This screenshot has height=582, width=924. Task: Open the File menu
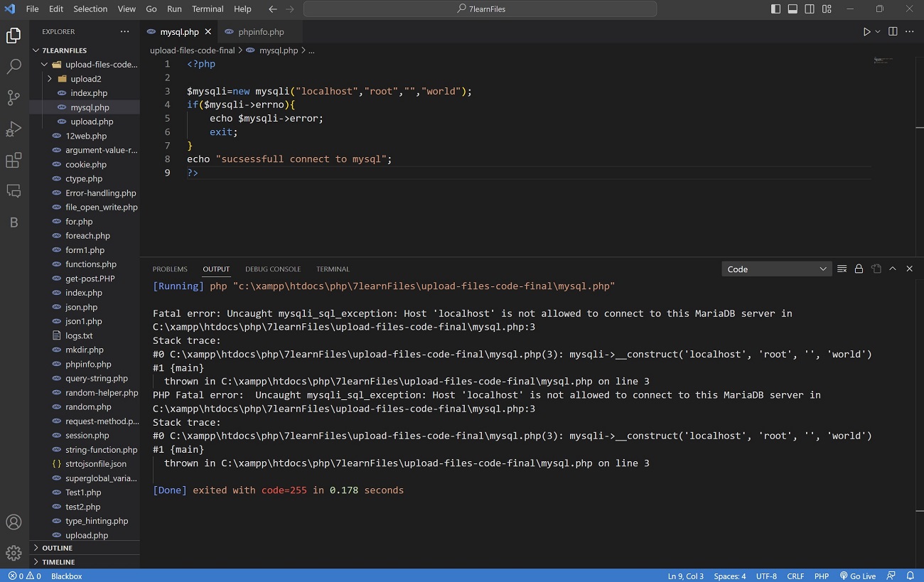pyautogui.click(x=33, y=9)
